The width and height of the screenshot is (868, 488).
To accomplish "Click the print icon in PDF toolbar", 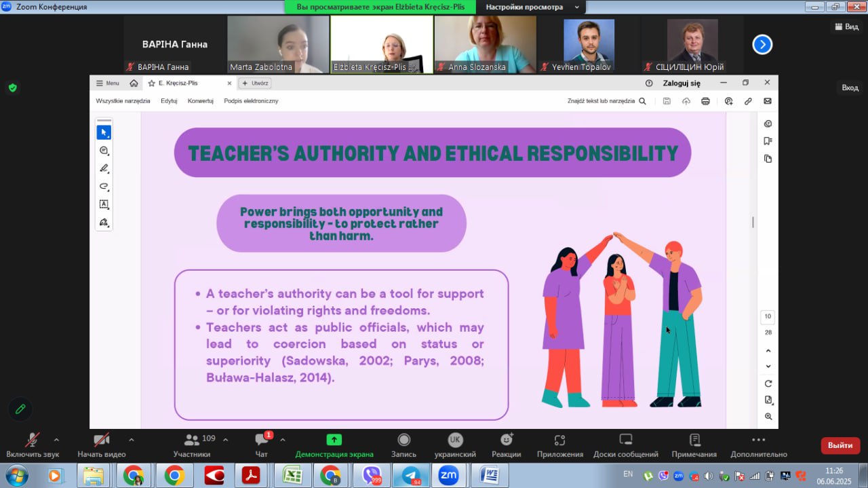I will click(x=705, y=101).
